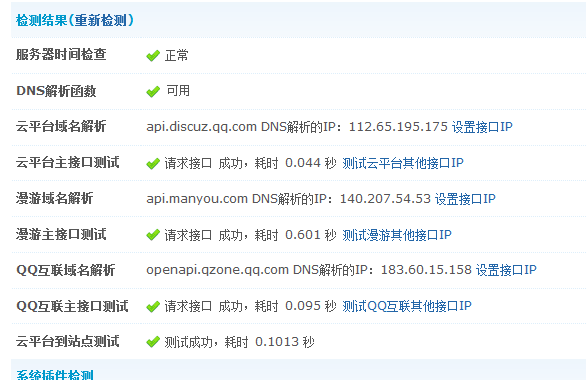Click the 系统插件检测 section heading
The width and height of the screenshot is (586, 380).
[x=55, y=374]
